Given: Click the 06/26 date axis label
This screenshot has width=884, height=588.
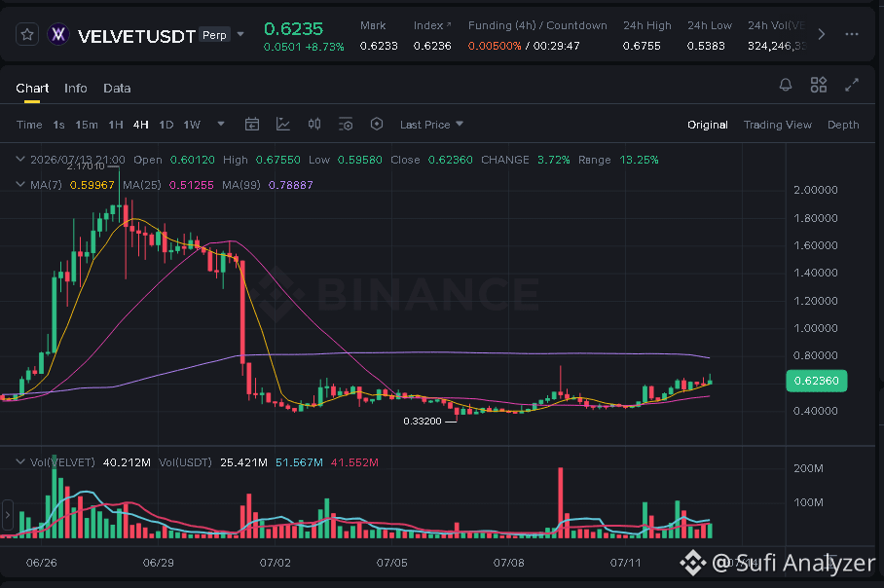Looking at the screenshot, I should (x=42, y=563).
